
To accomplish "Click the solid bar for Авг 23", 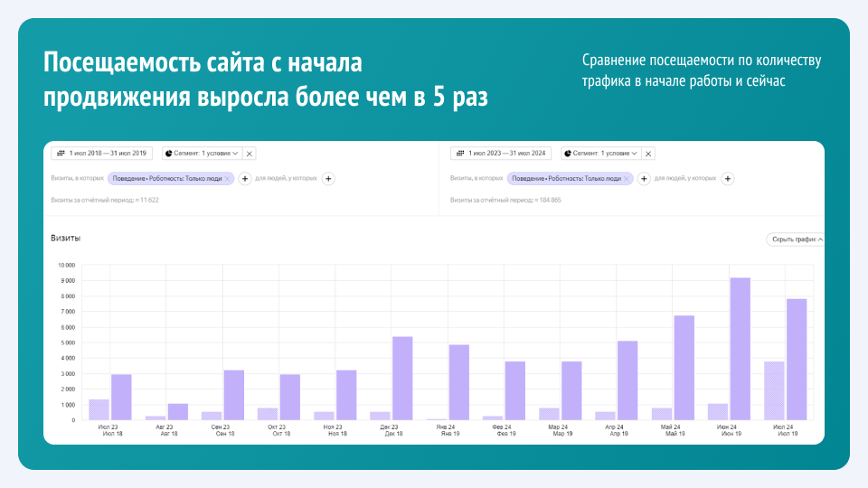I will pos(178,412).
